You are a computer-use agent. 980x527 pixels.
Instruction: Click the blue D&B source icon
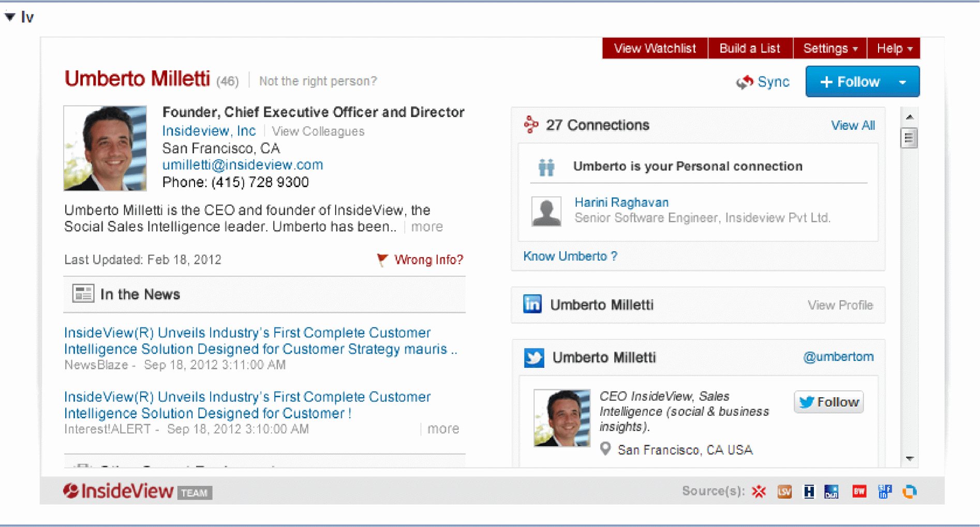click(x=831, y=492)
